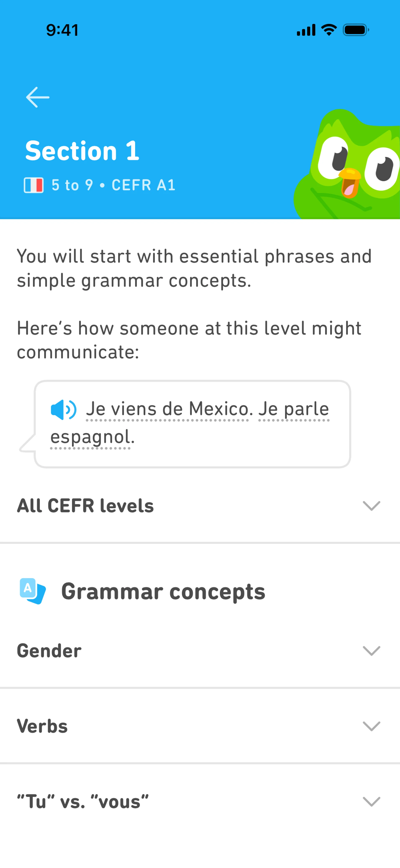Open the Verbs grammar concept row

pyautogui.click(x=200, y=726)
